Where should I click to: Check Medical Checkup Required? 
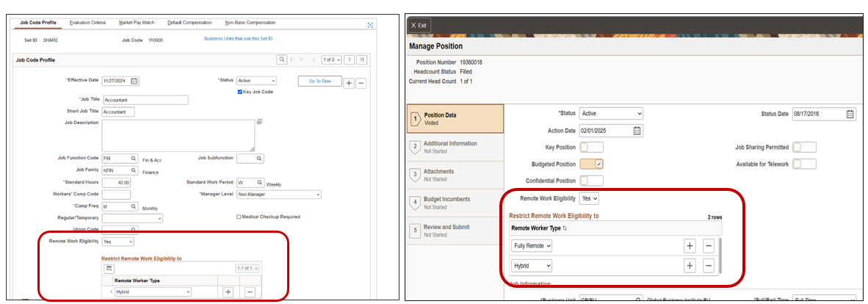coord(239,217)
